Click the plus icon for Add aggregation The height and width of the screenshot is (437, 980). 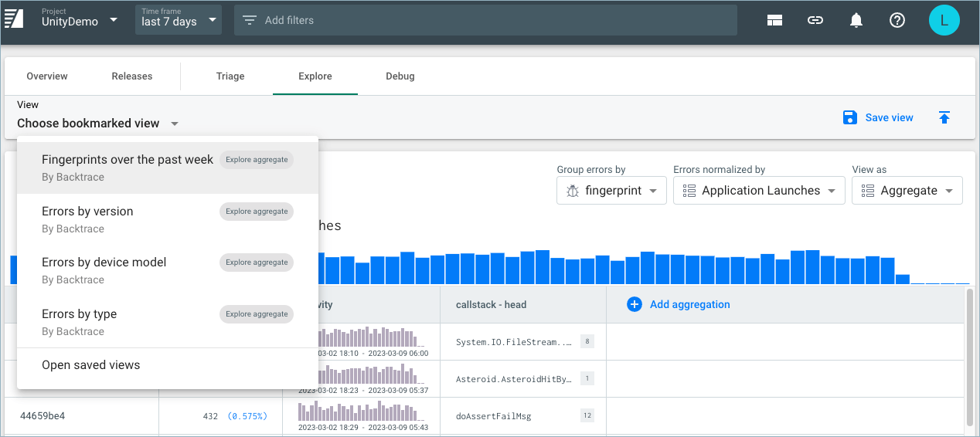coord(635,305)
